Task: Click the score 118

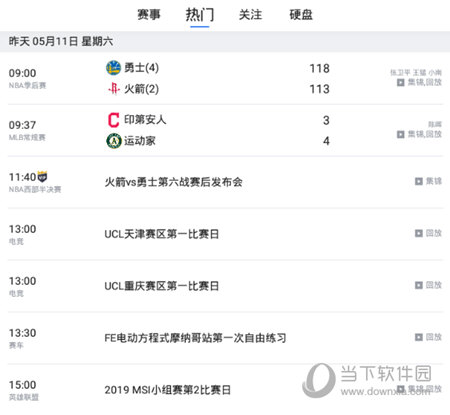Action: [319, 68]
